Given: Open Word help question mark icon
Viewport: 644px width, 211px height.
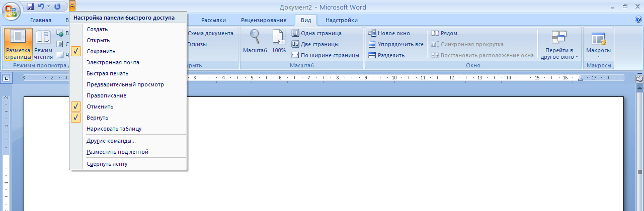Looking at the screenshot, I should [638, 20].
